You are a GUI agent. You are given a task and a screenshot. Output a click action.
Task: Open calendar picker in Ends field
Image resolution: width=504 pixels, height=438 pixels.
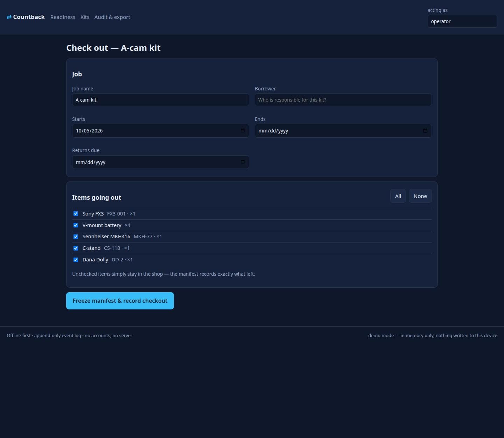[x=425, y=131]
